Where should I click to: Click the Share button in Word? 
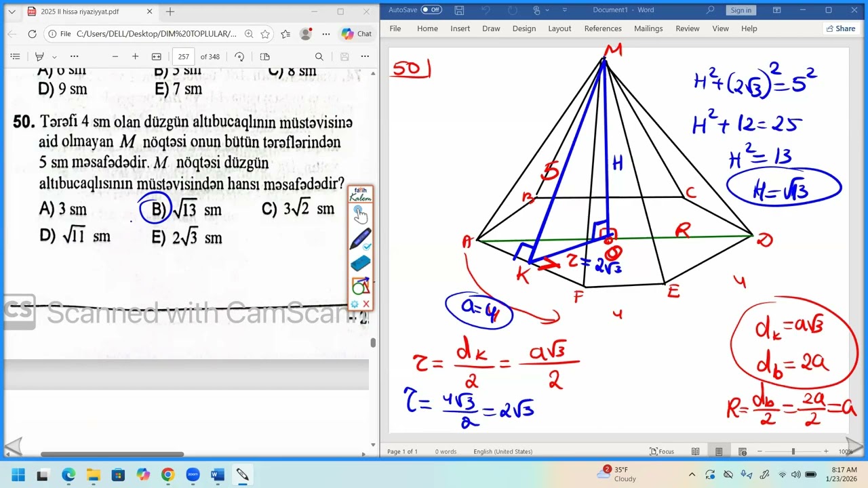tap(841, 28)
